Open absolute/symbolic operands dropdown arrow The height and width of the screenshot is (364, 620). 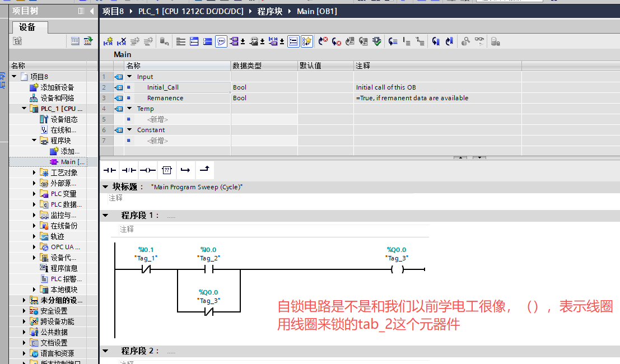pyautogui.click(x=243, y=41)
